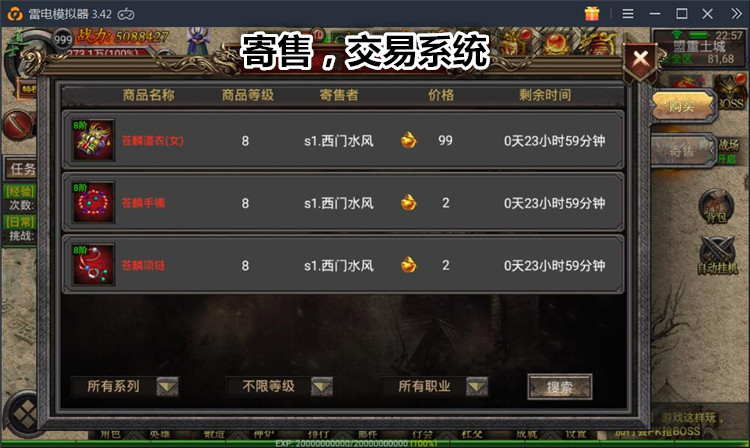
Task: Open the emulator hamburger menu
Action: [x=628, y=14]
